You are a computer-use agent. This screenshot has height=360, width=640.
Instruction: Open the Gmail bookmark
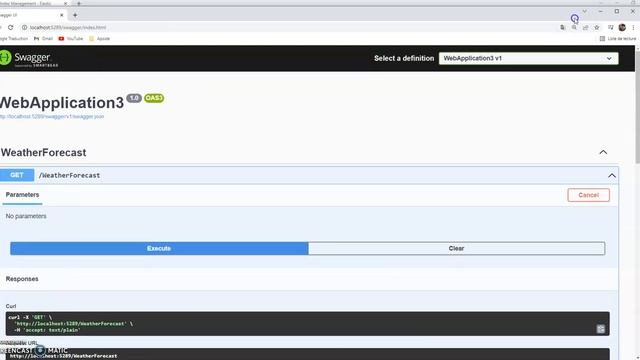pos(43,38)
